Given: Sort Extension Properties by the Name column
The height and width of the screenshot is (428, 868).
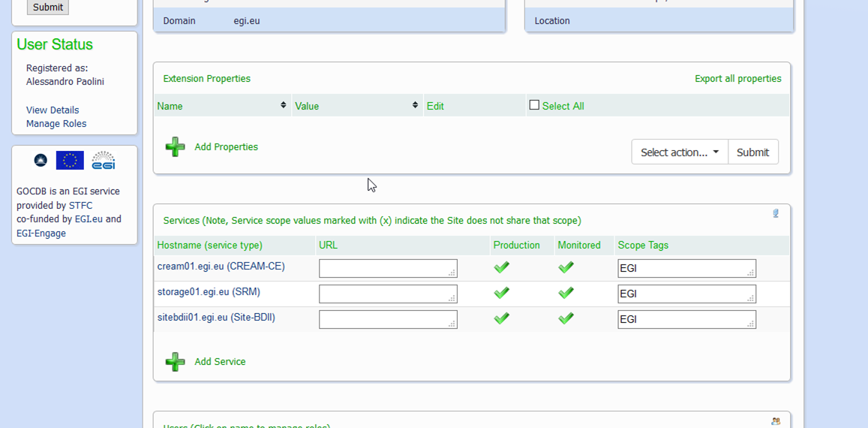Looking at the screenshot, I should click(x=284, y=106).
